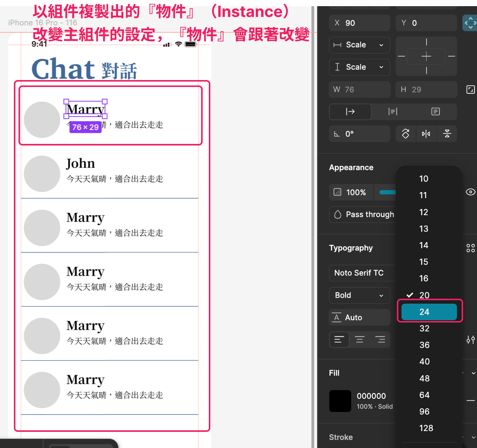Click the rotate 90 degrees icon
477x448 pixels.
click(405, 134)
